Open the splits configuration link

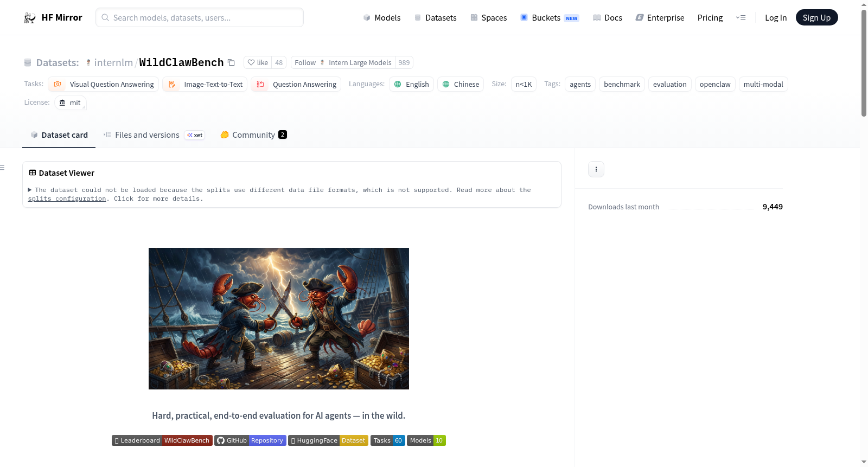pos(67,199)
